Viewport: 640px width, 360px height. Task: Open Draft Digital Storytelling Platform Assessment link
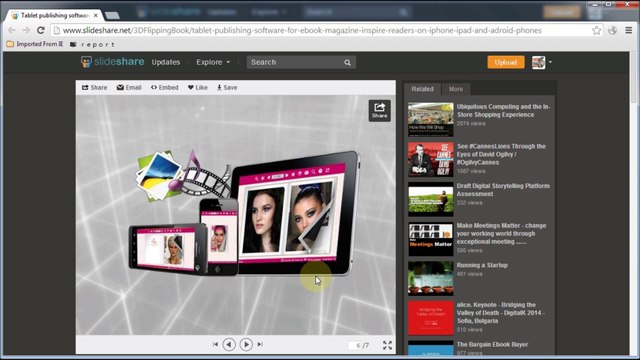point(503,190)
